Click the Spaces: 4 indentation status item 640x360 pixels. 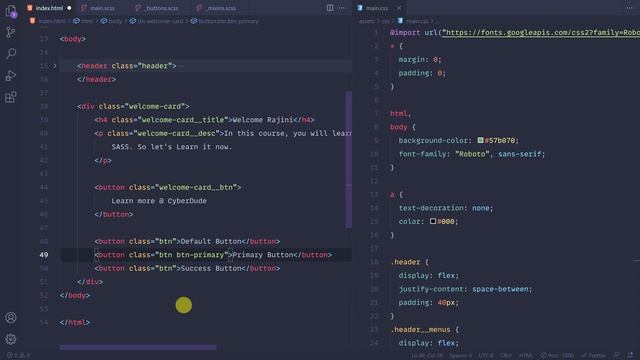point(461,356)
